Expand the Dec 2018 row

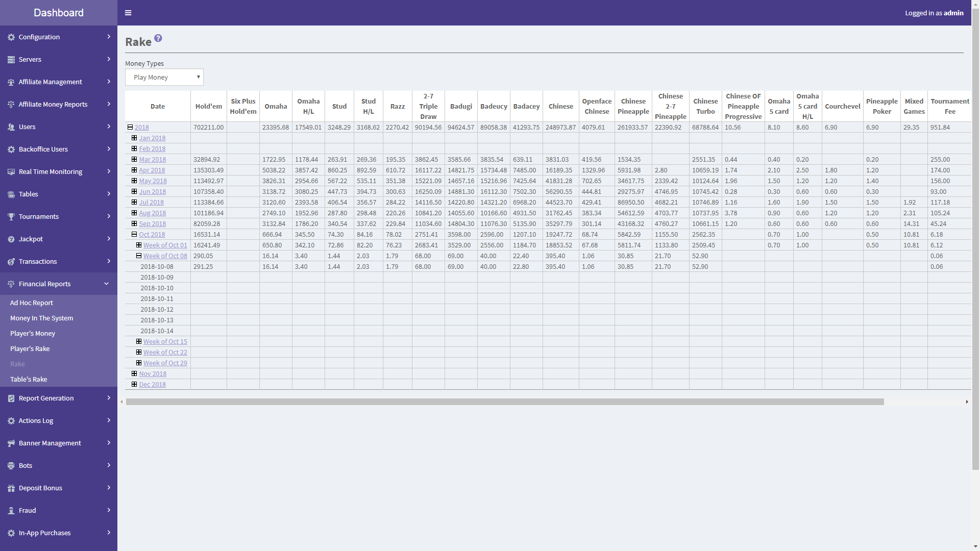[134, 384]
